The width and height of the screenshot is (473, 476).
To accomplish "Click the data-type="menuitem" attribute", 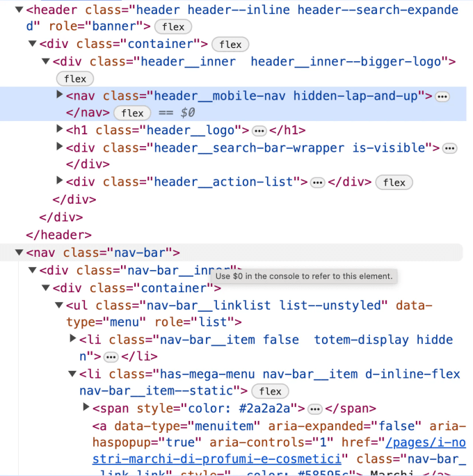I will click(187, 426).
